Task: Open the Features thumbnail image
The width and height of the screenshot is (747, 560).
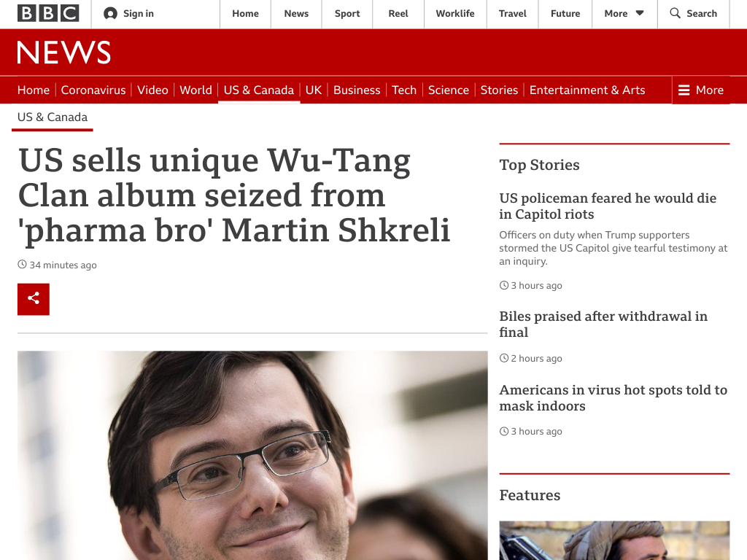Action: click(x=614, y=540)
